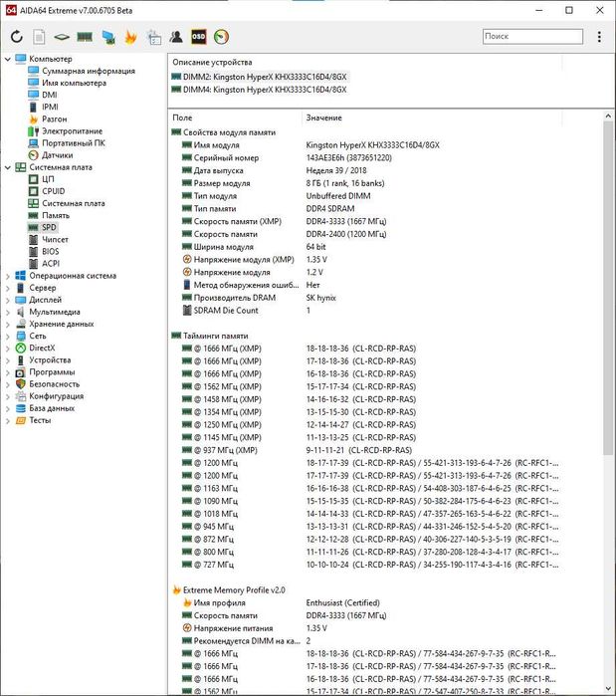Image resolution: width=616 pixels, height=696 pixels.
Task: Open the gauge sensor panel toolbar icon
Action: pyautogui.click(x=221, y=37)
